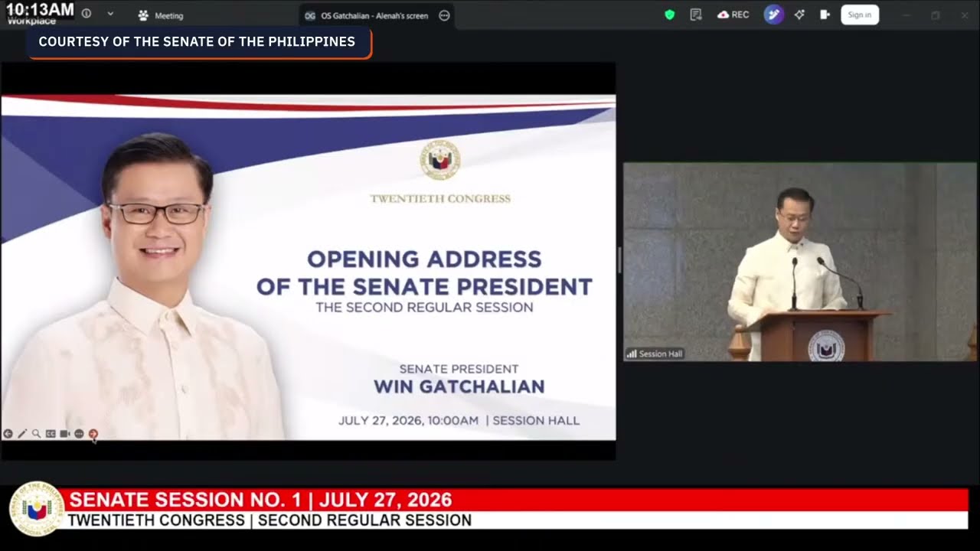Click the Senate seal in lower banner

click(x=36, y=509)
